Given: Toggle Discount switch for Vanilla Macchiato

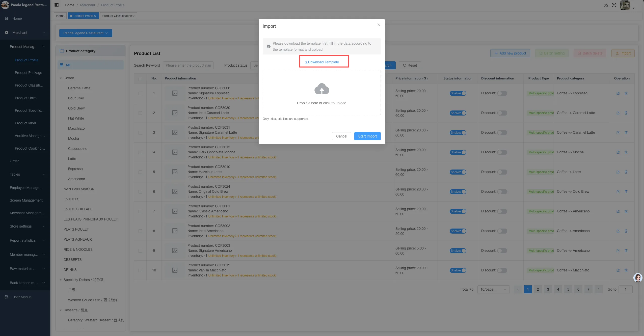Looking at the screenshot, I should (502, 270).
